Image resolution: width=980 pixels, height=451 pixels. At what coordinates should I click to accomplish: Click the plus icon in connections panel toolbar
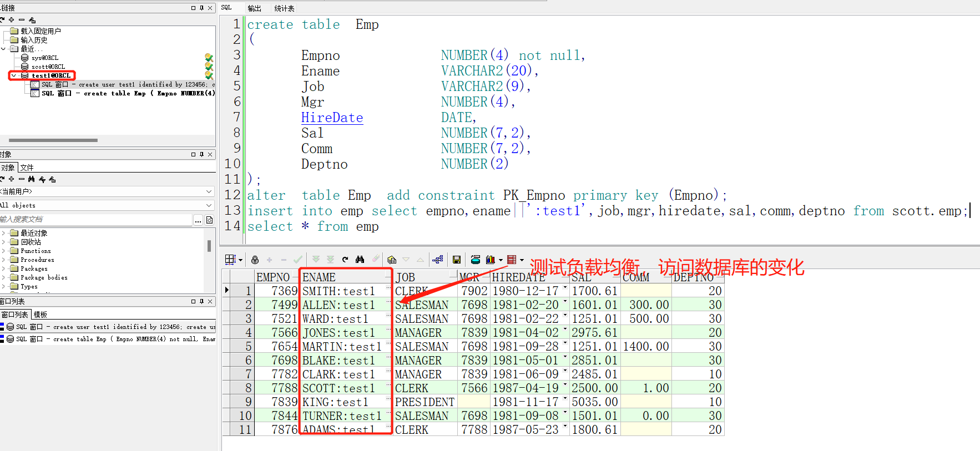[11, 19]
